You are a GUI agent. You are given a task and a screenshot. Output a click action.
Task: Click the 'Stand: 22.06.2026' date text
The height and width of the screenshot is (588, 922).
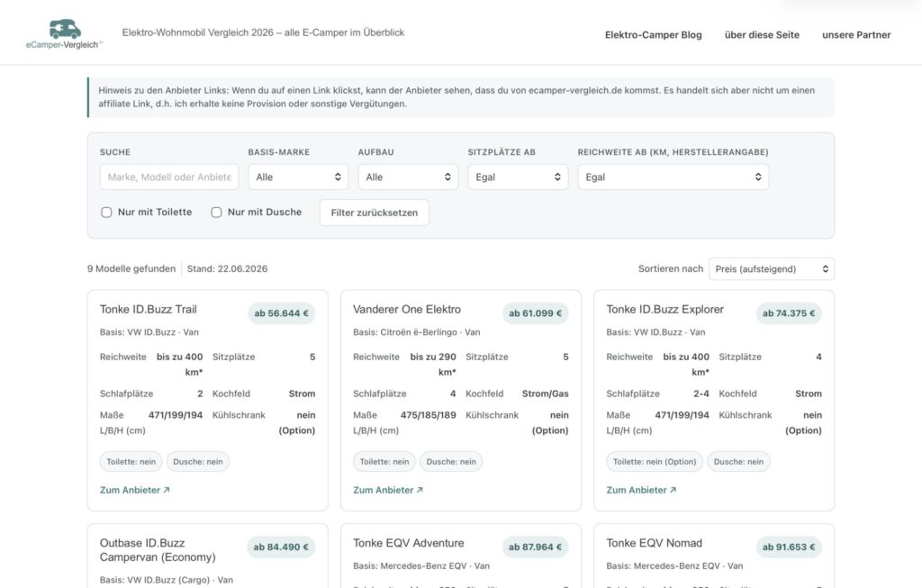[227, 268]
